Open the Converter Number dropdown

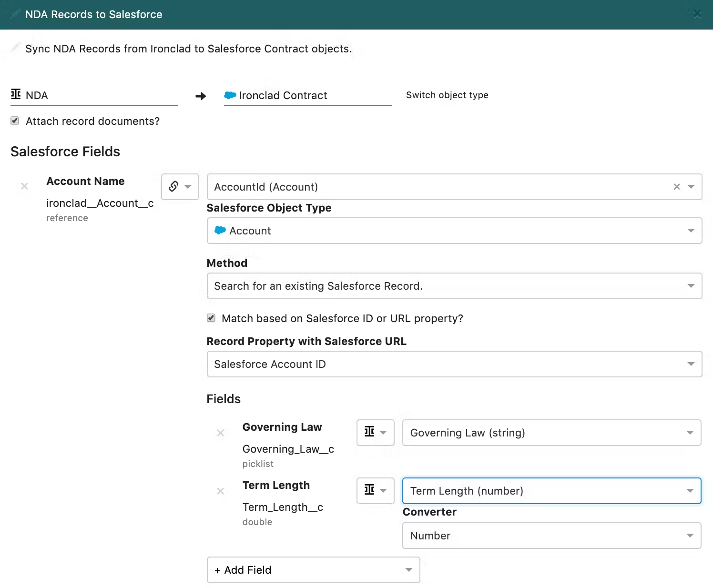[x=552, y=536]
